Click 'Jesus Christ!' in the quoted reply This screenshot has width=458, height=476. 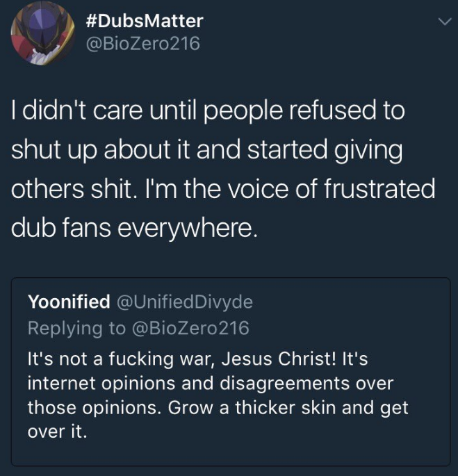[x=279, y=359]
